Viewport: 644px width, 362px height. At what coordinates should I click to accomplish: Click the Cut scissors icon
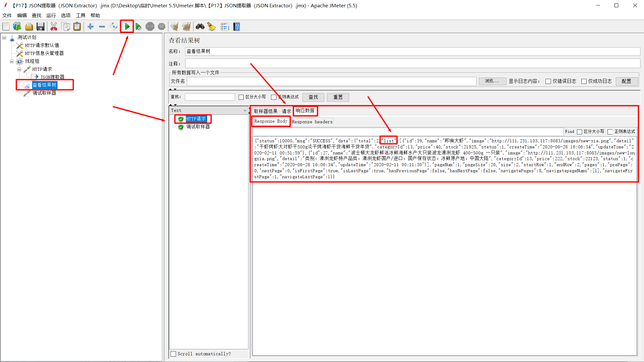54,27
